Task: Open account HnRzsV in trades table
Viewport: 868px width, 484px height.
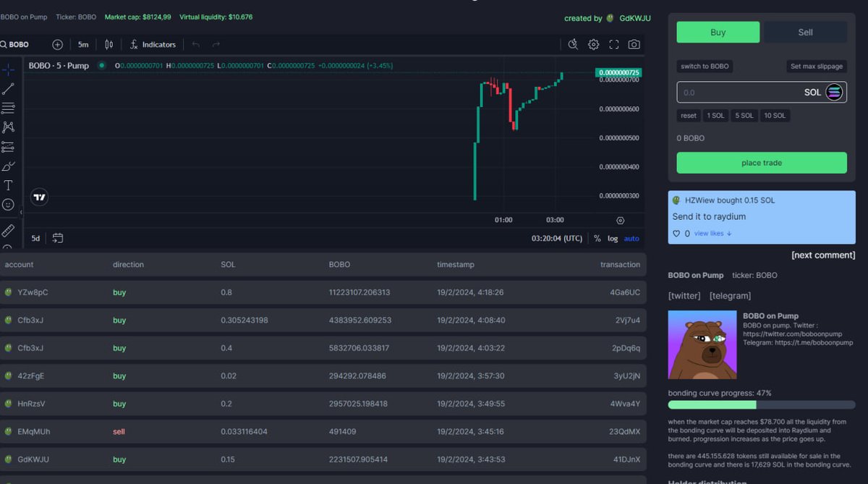Action: (x=31, y=404)
